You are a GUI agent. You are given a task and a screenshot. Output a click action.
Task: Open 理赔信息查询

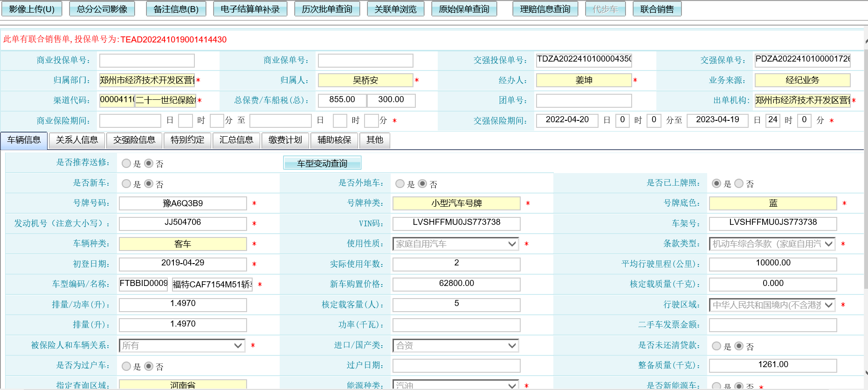545,9
